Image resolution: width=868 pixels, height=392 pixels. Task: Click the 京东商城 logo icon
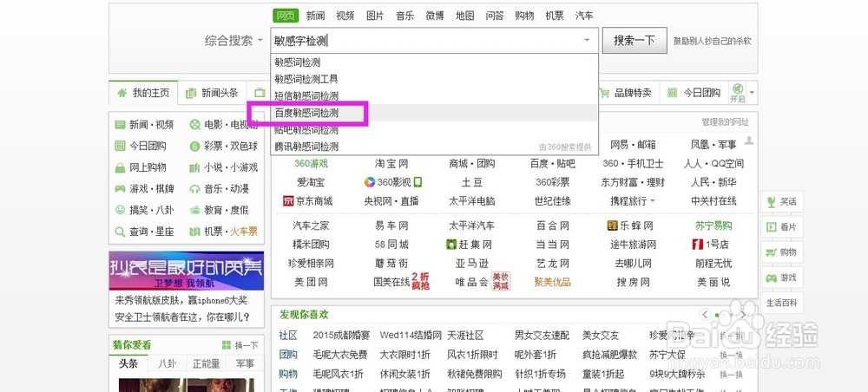(287, 200)
